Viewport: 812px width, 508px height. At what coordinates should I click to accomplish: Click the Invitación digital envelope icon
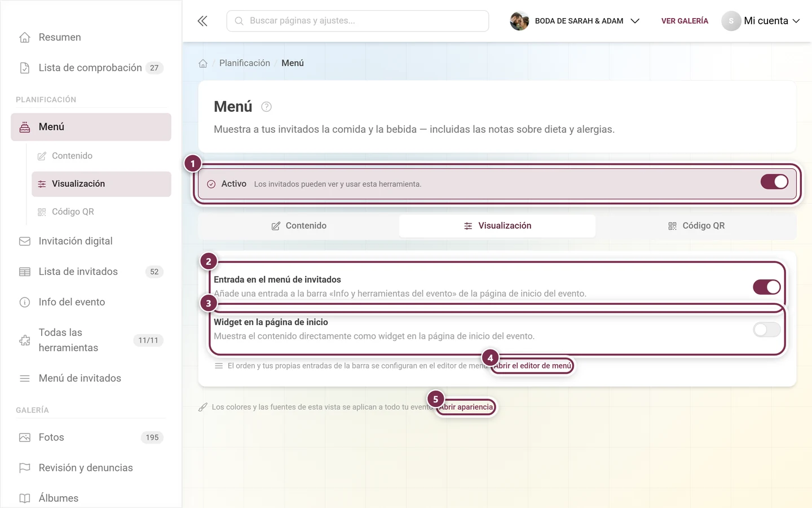coord(25,241)
